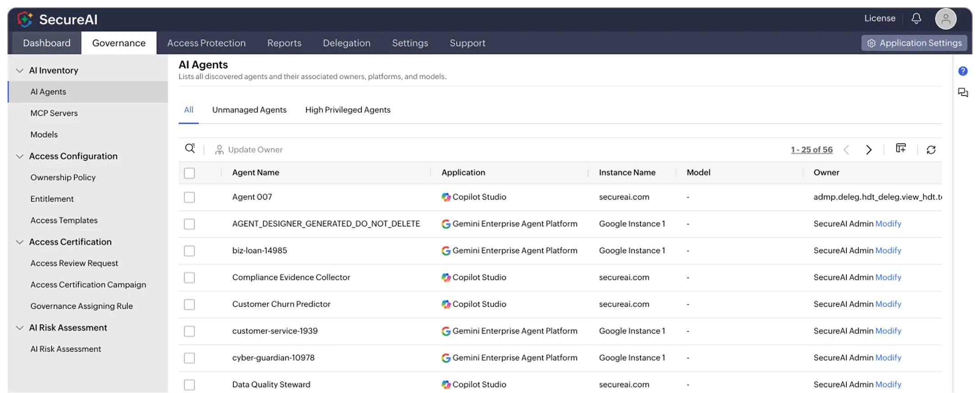Collapse the Access Certification section
Viewport: 980px width, 393px height.
pos(19,242)
